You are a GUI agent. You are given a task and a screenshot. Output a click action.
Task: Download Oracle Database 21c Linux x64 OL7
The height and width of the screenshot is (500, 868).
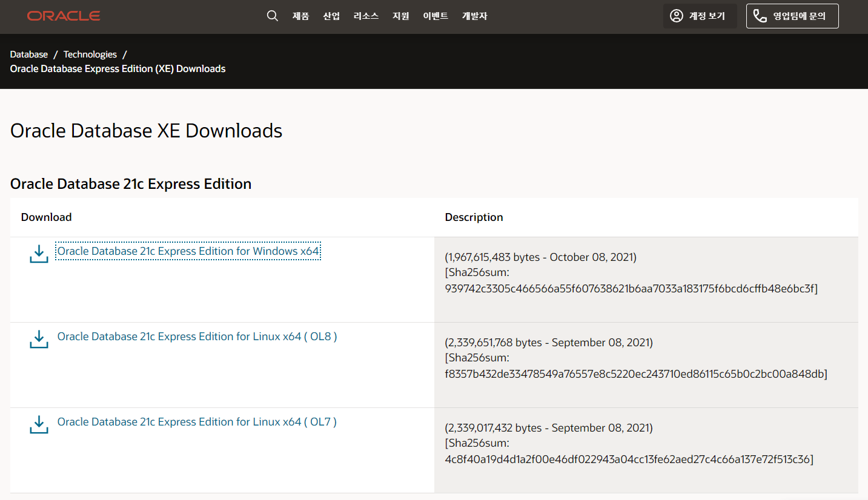click(x=197, y=421)
